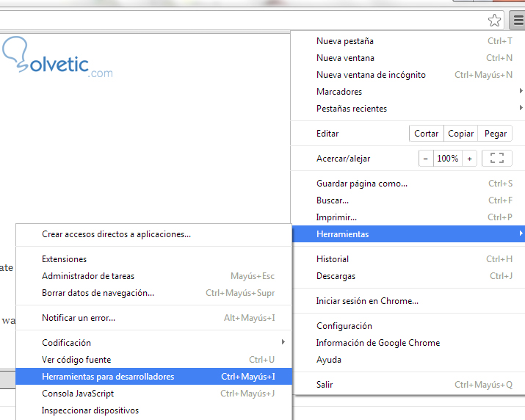Open Herramientas para desarrolladores
The image size is (525, 420).
pyautogui.click(x=154, y=377)
